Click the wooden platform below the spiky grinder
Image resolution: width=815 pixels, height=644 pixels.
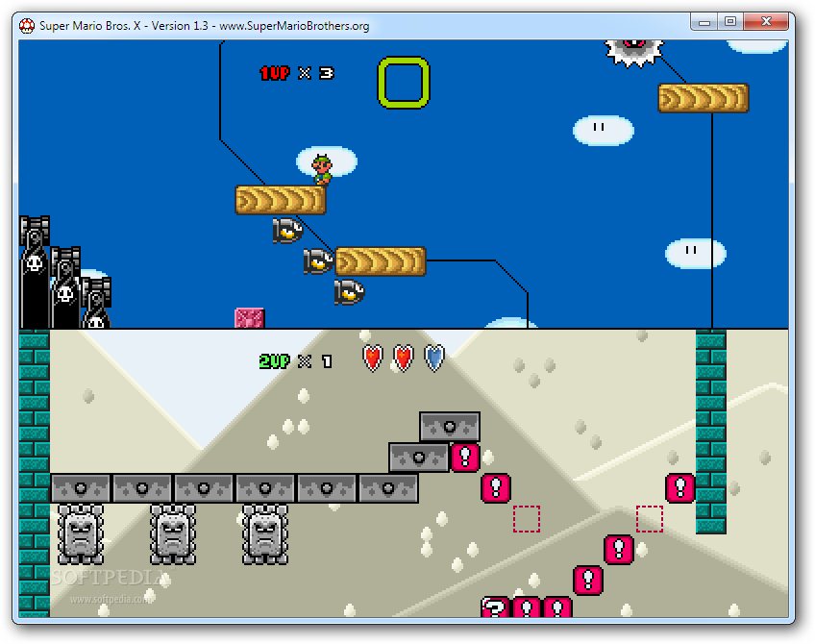pos(704,98)
